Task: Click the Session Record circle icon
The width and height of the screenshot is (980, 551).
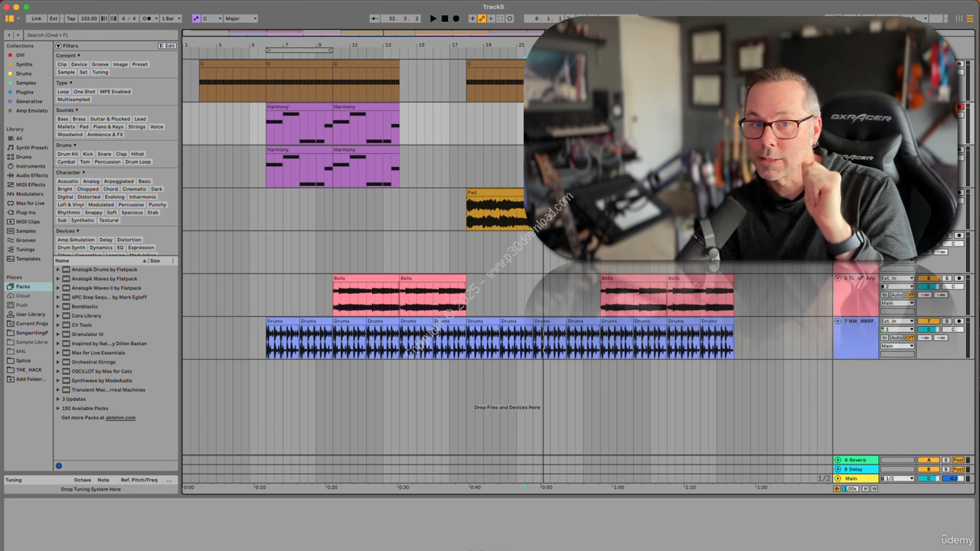Action: click(510, 18)
